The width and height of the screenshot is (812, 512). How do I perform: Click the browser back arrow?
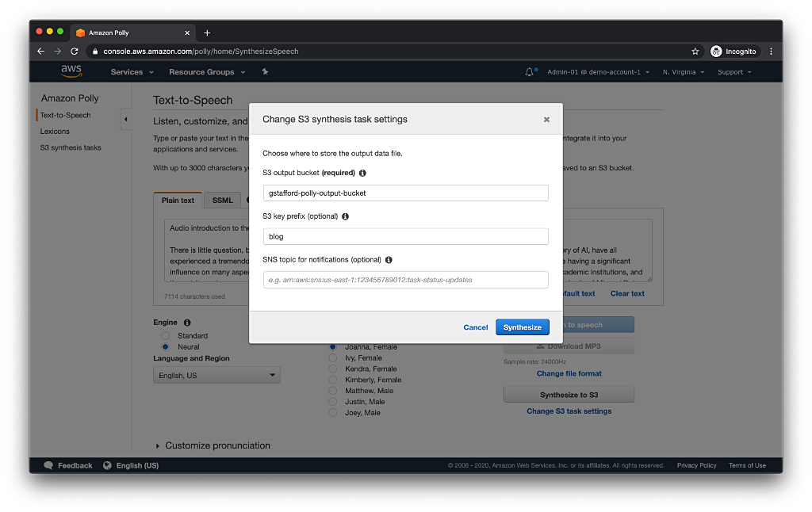point(41,52)
